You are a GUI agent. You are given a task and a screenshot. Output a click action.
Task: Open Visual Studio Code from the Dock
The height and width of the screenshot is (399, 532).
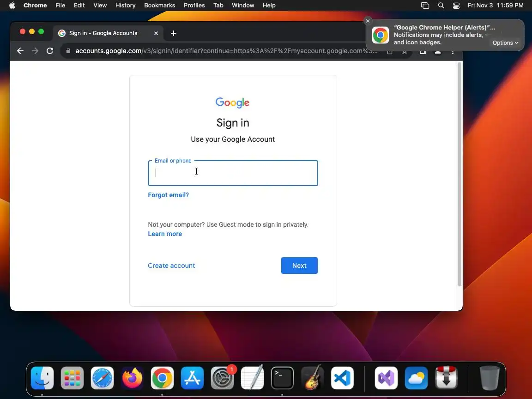[x=342, y=378]
